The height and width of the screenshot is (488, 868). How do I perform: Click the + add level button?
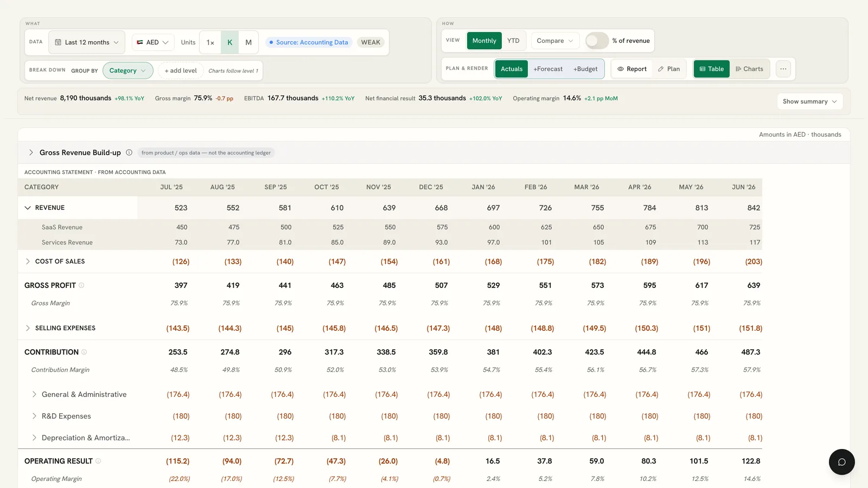pyautogui.click(x=181, y=70)
